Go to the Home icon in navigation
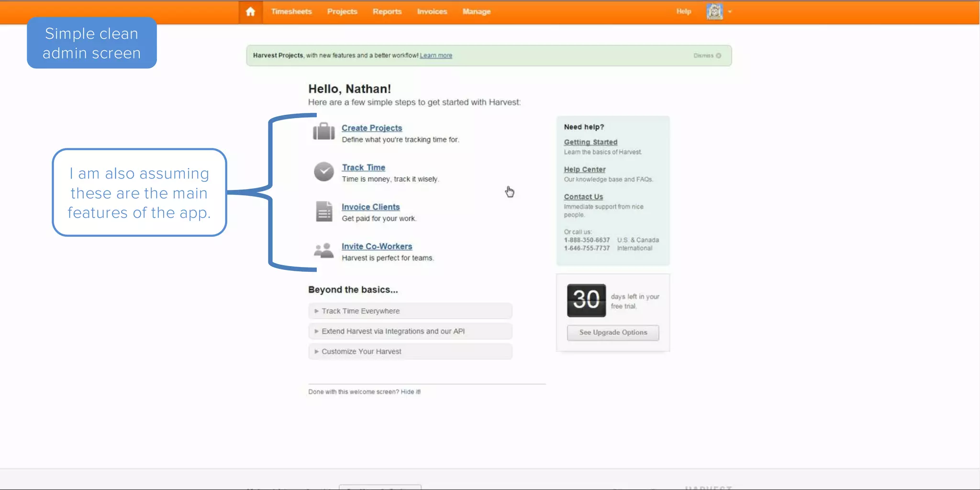Image resolution: width=980 pixels, height=490 pixels. (250, 11)
